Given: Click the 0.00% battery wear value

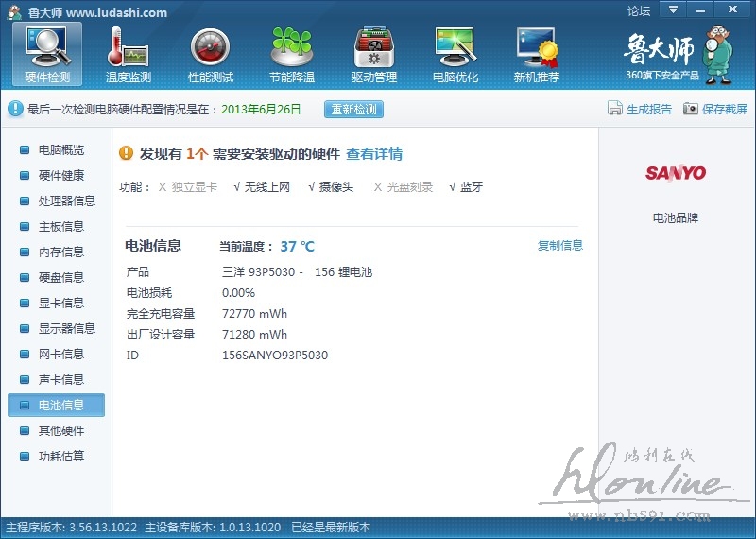Looking at the screenshot, I should (239, 293).
